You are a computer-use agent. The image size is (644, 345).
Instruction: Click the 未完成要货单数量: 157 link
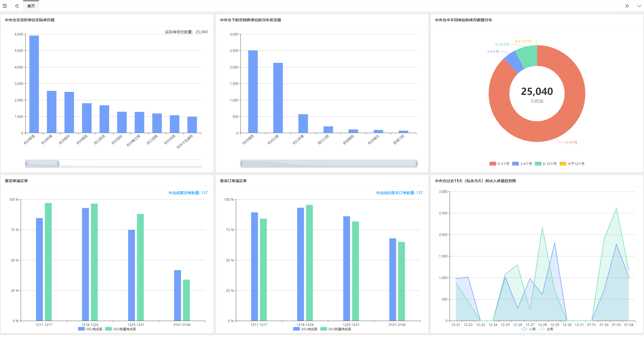click(188, 193)
